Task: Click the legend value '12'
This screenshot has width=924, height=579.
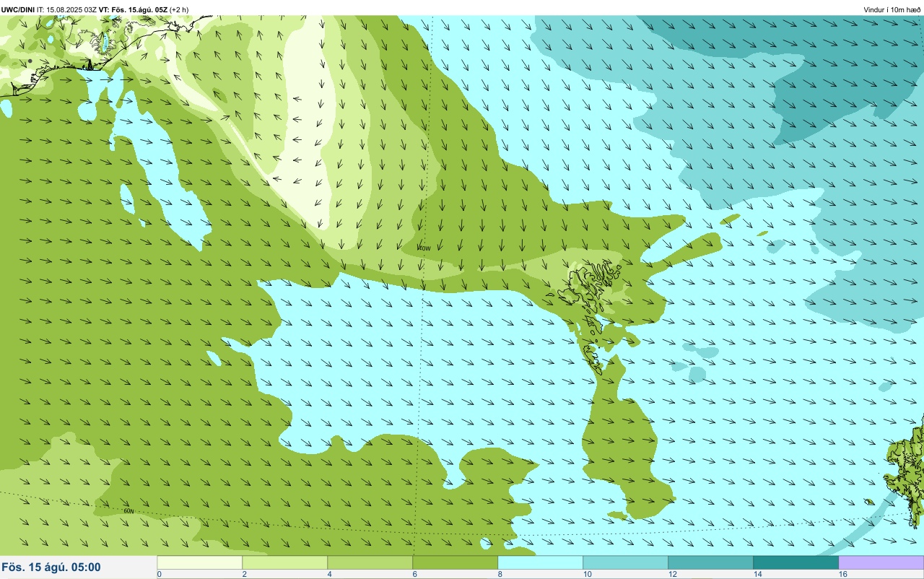Action: click(673, 574)
